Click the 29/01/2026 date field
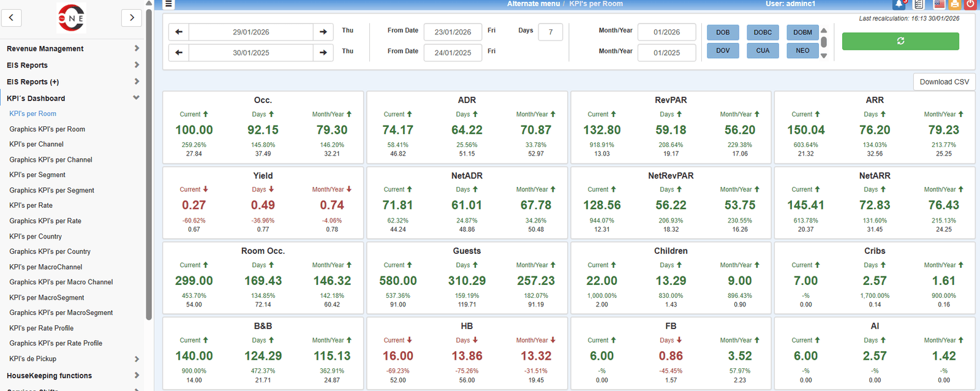 251,32
